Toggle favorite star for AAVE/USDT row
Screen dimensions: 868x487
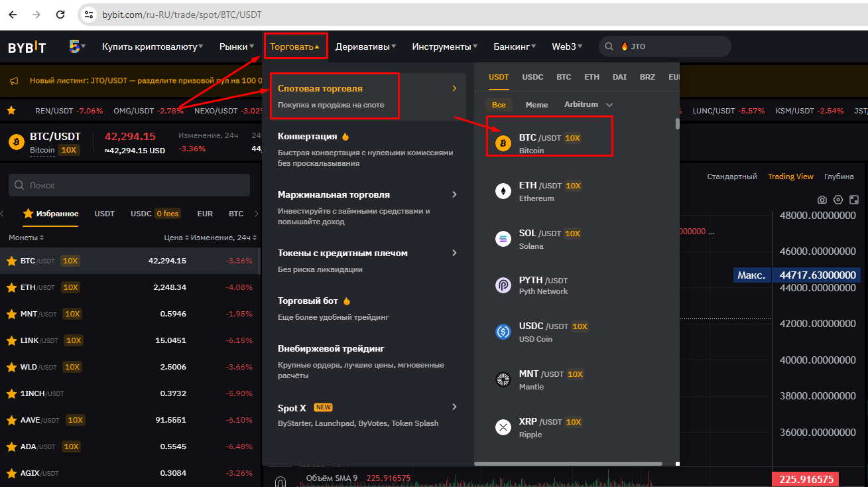tap(11, 420)
